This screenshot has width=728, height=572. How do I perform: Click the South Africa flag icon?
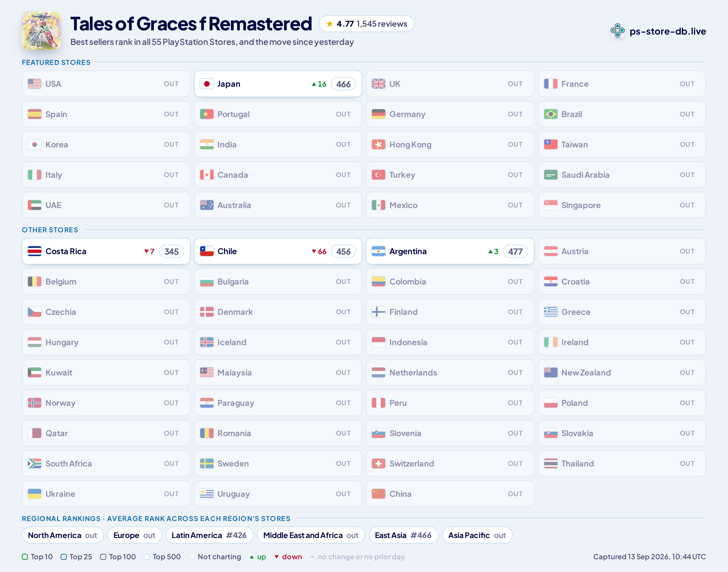pyautogui.click(x=35, y=463)
